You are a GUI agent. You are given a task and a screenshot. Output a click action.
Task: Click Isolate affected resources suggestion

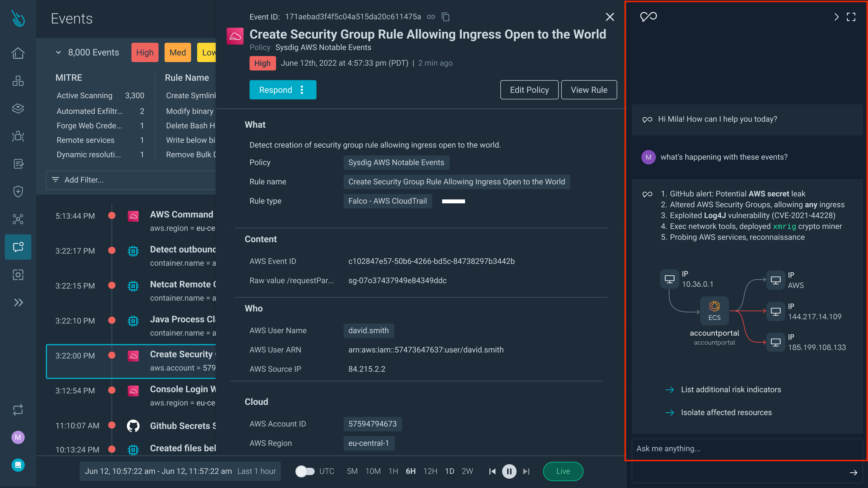tap(726, 412)
